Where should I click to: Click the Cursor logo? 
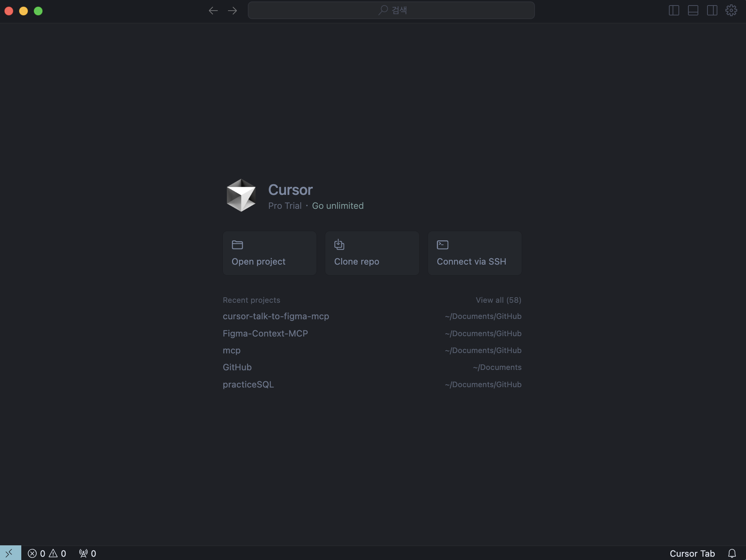pyautogui.click(x=241, y=195)
